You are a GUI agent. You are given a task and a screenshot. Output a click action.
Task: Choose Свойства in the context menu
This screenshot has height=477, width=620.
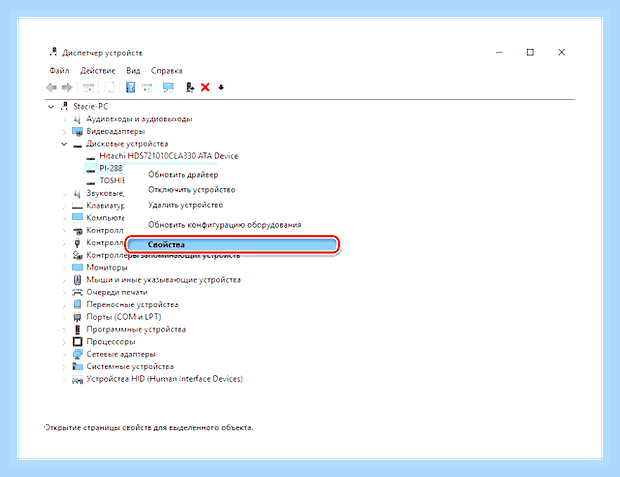click(x=232, y=244)
